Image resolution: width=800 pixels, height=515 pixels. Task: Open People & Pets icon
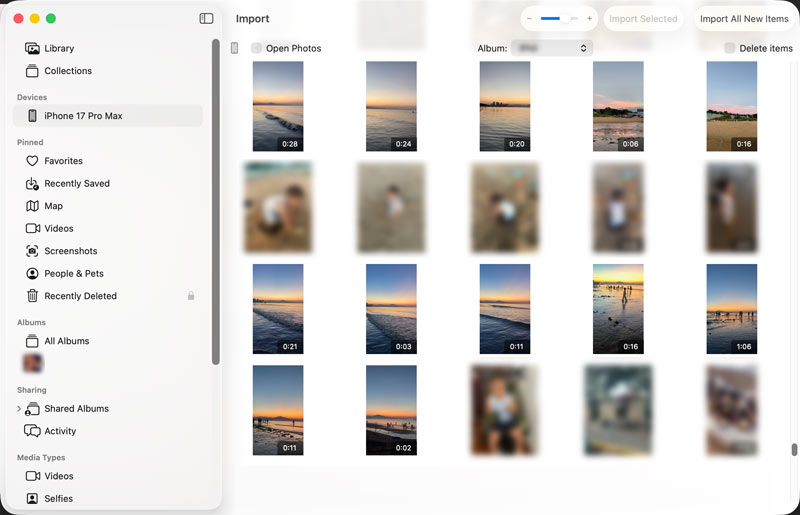click(x=32, y=274)
